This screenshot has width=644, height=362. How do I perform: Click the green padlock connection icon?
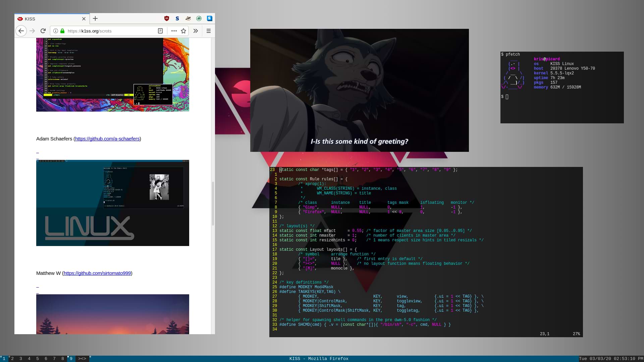pyautogui.click(x=62, y=31)
